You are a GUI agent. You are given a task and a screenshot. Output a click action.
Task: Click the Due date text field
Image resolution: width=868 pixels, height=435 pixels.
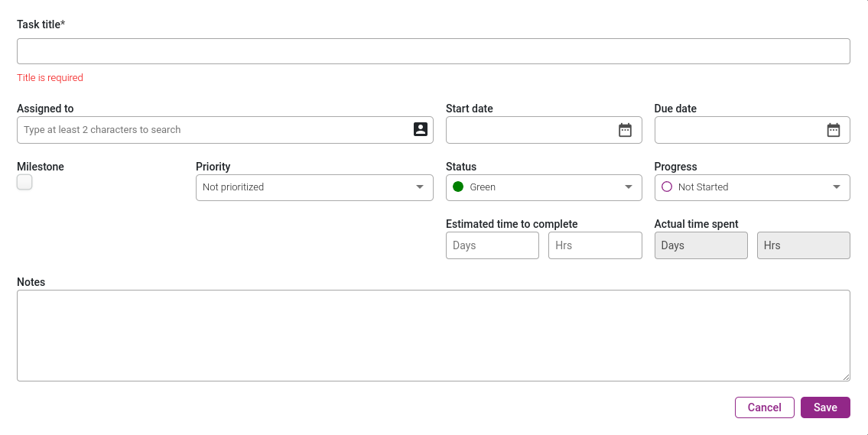pos(740,130)
